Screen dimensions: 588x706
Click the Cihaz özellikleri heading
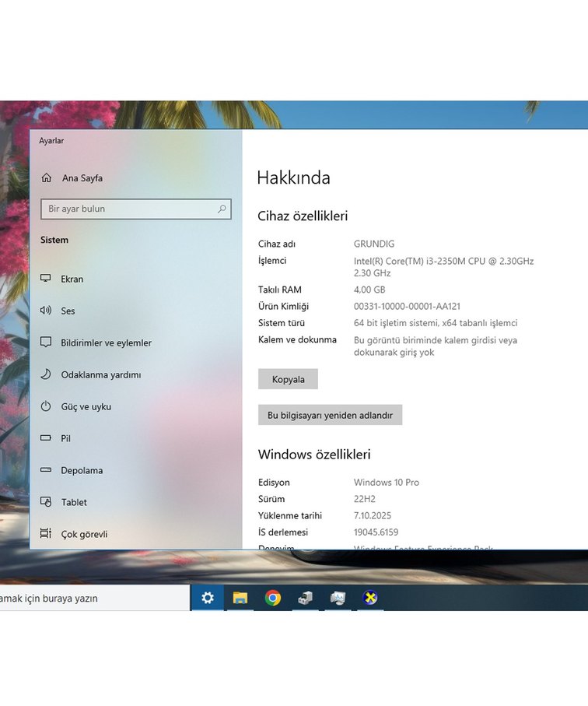(303, 216)
